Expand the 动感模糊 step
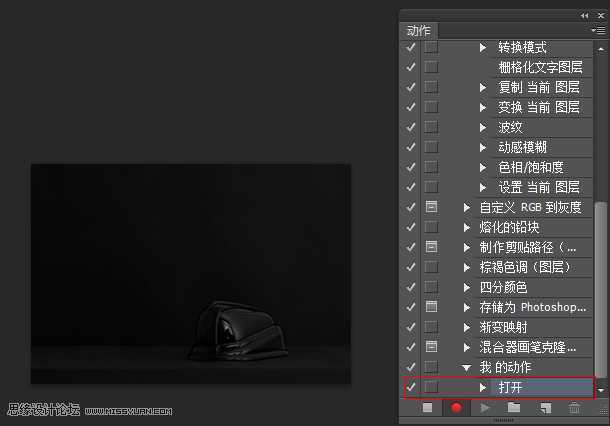The width and height of the screenshot is (610, 426). 483,147
